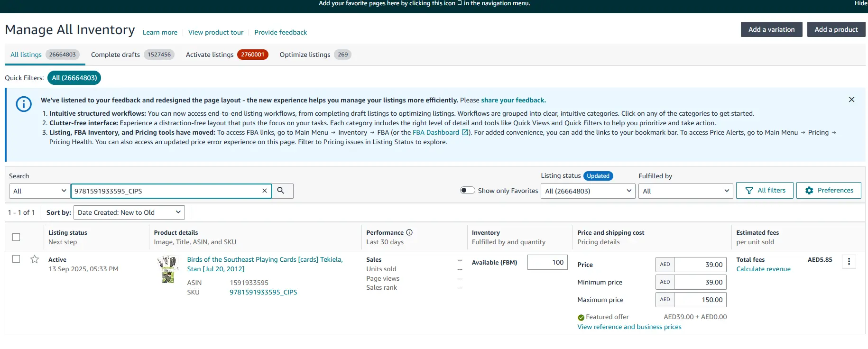Open All filters funnel button

point(764,191)
